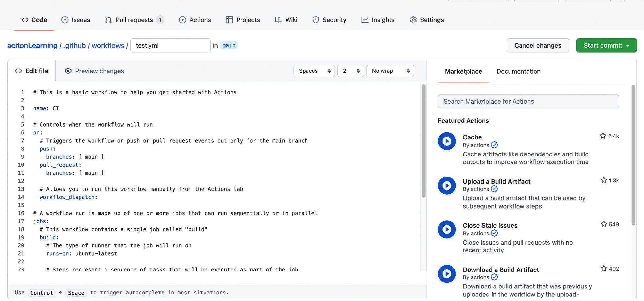Select the Marketplace sidebar tab
The width and height of the screenshot is (644, 301).
click(x=463, y=72)
